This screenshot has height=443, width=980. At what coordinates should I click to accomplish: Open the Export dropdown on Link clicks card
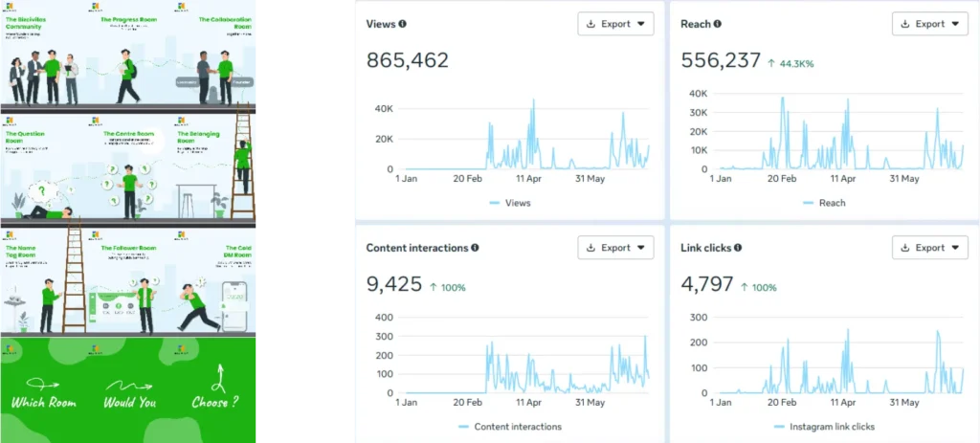pos(929,248)
